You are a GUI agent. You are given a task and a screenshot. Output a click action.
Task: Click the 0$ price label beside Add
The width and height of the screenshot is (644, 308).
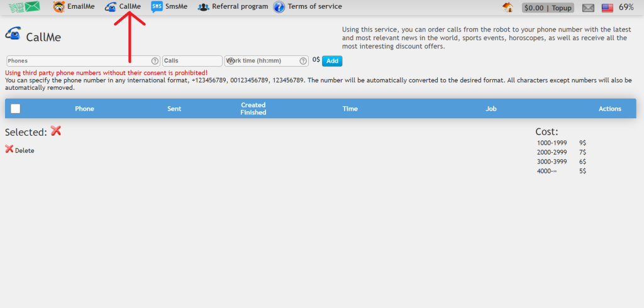tap(316, 60)
